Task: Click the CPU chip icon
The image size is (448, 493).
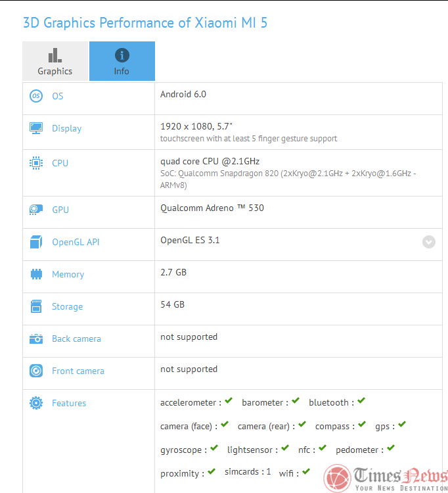Action: click(x=35, y=163)
